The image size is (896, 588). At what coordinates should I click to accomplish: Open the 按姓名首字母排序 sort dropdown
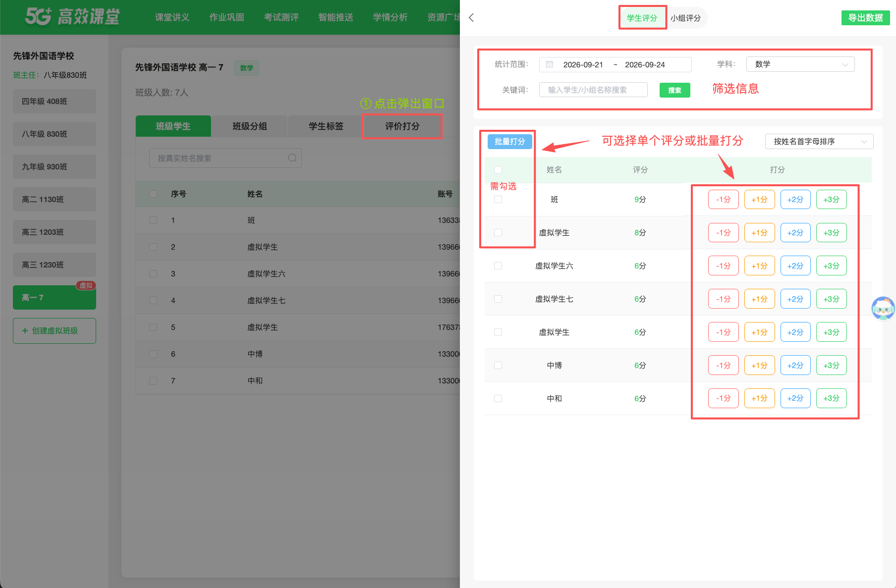pyautogui.click(x=819, y=142)
